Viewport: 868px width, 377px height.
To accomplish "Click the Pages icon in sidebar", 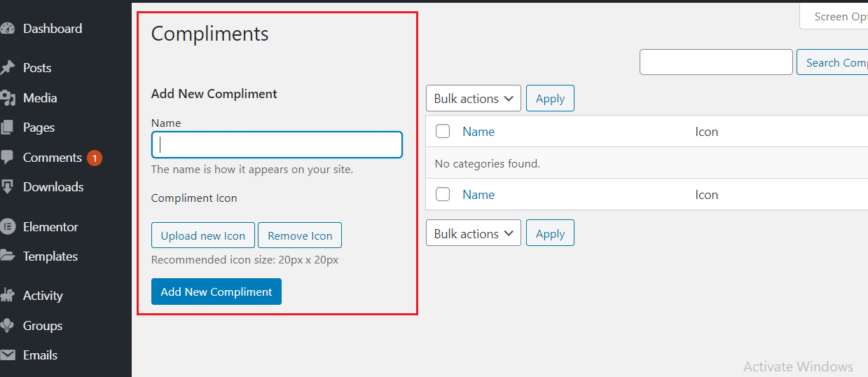I will (7, 128).
